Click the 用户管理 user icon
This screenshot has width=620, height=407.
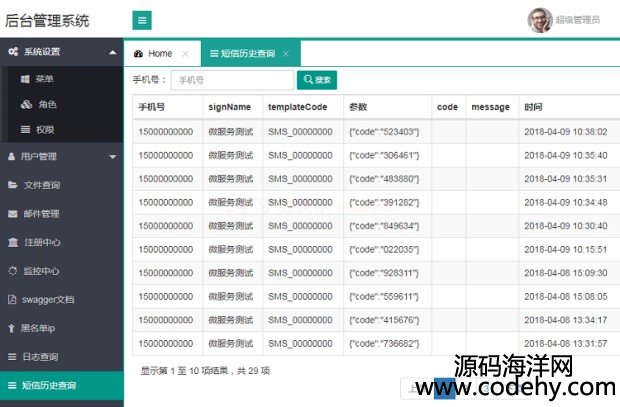(x=12, y=157)
